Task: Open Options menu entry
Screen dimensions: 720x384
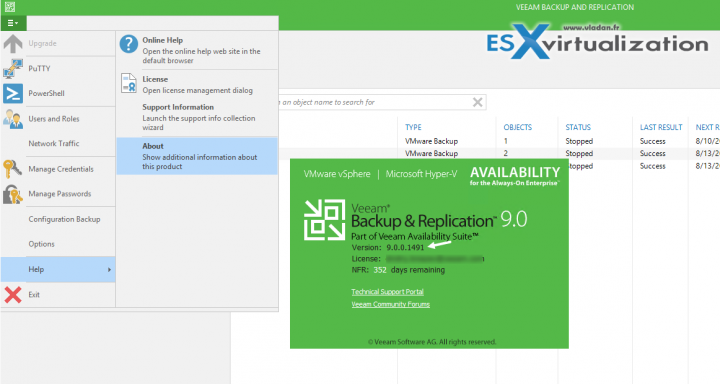Action: (x=58, y=244)
